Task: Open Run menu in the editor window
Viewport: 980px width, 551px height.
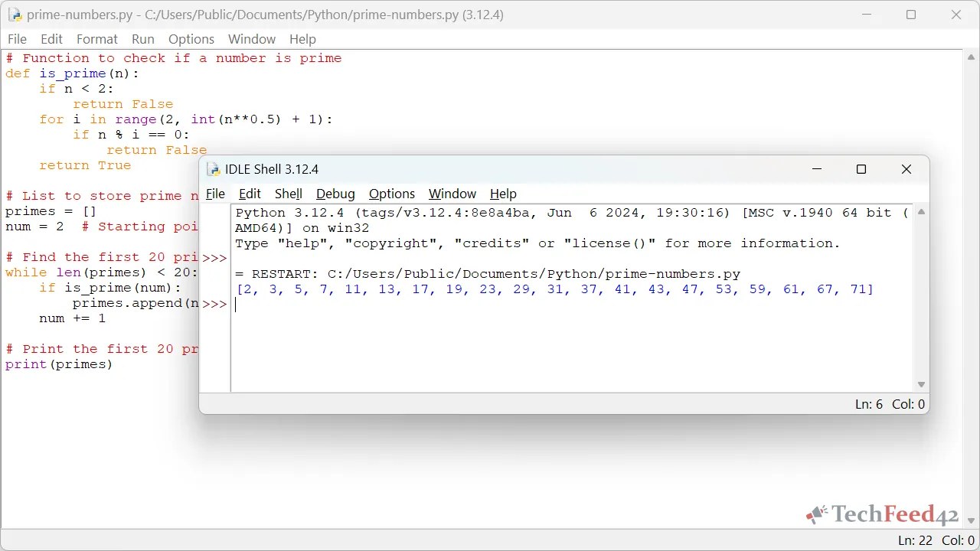Action: pos(143,39)
